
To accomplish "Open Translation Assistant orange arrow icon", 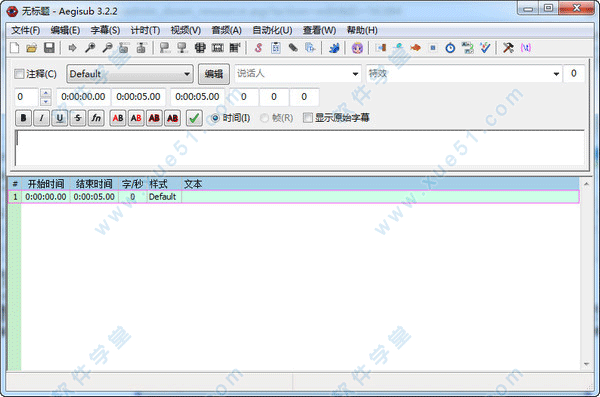I will click(x=415, y=48).
